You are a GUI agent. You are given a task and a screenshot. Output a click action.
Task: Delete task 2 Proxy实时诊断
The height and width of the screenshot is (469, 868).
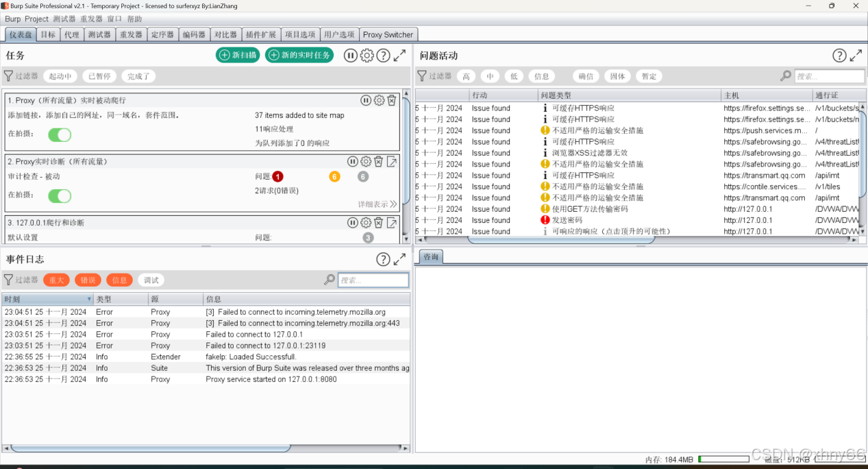378,161
